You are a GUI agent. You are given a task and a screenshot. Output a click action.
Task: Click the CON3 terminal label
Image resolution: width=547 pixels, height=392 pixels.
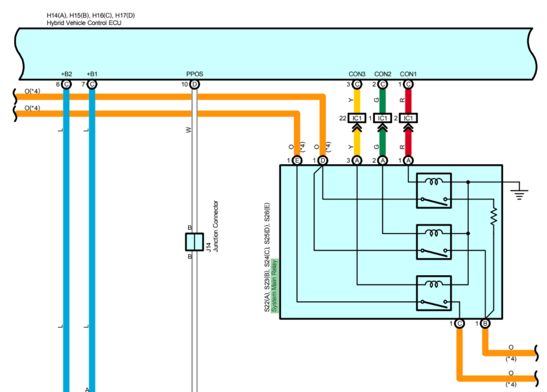[357, 74]
